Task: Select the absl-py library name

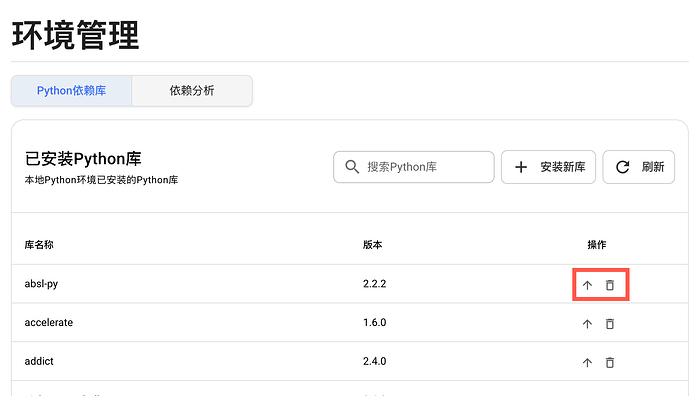Action: [41, 284]
